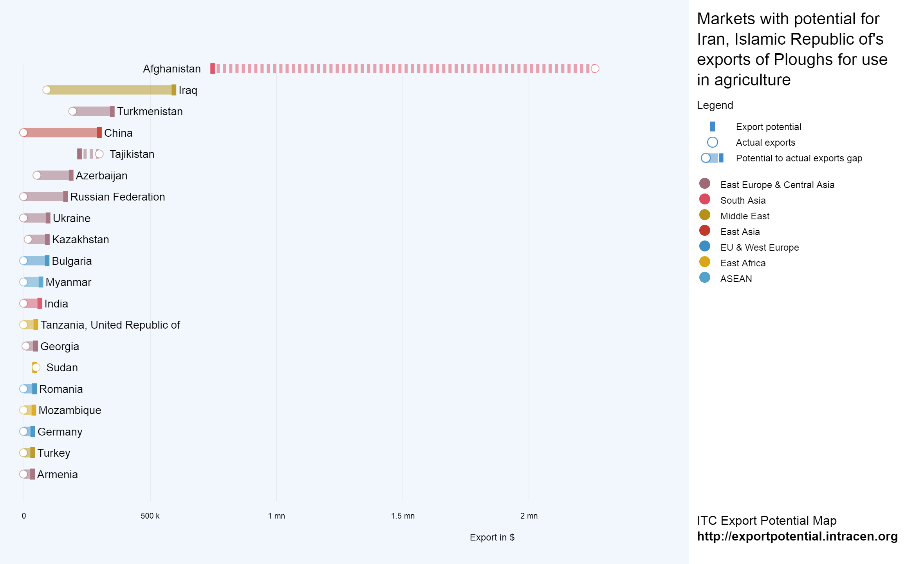924x564 pixels.
Task: Click the Bulgaria export gap bar
Action: pos(35,261)
